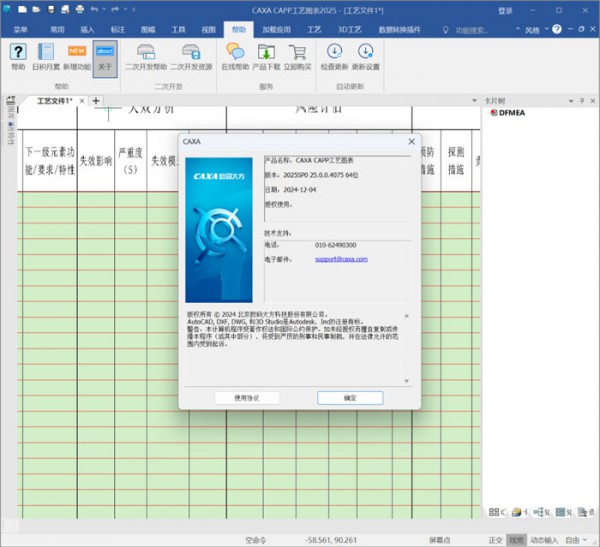The height and width of the screenshot is (547, 600).
Task: Save the document from quick access toolbar
Action: click(x=51, y=10)
